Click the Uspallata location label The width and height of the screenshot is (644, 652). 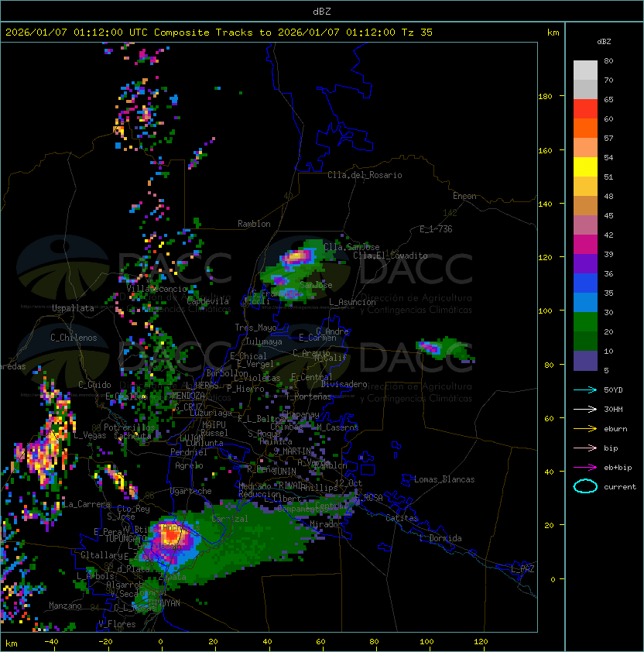74,308
